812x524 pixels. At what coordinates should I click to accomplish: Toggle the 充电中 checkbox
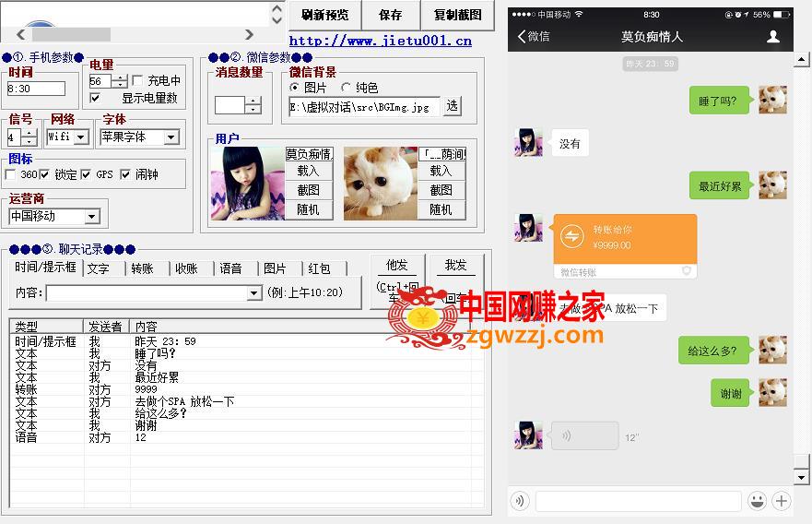click(137, 80)
